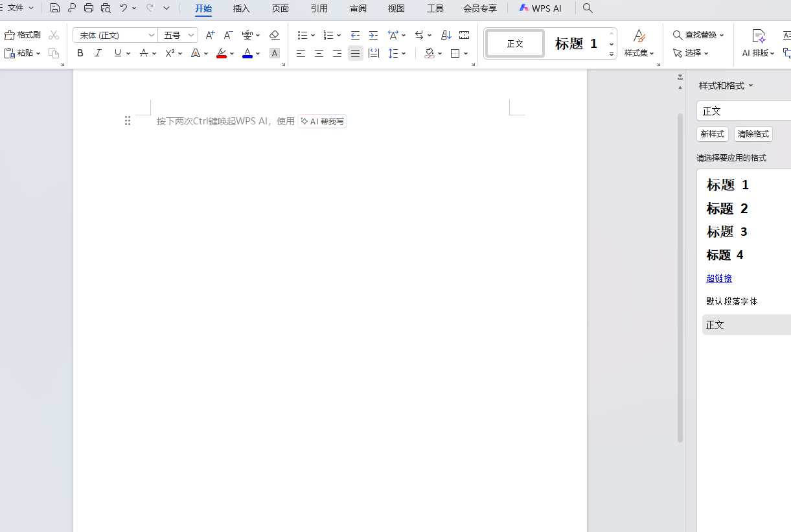Open the 选择 dropdown

(x=691, y=53)
